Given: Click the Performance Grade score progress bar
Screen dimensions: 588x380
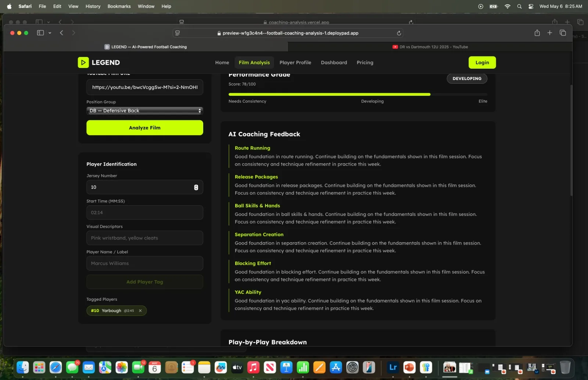Looking at the screenshot, I should [358, 94].
